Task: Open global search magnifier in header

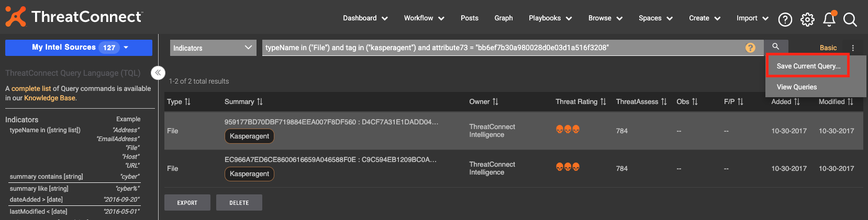Action: [x=850, y=19]
